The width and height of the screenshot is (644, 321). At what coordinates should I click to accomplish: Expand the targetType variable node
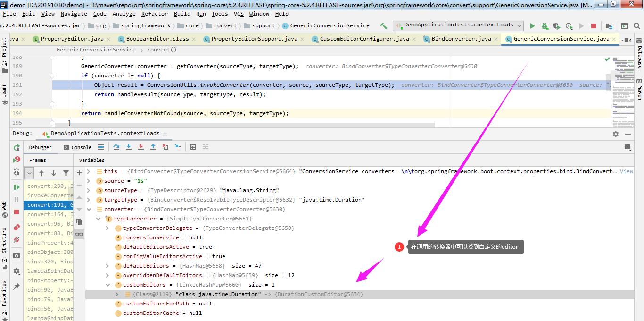[89, 200]
